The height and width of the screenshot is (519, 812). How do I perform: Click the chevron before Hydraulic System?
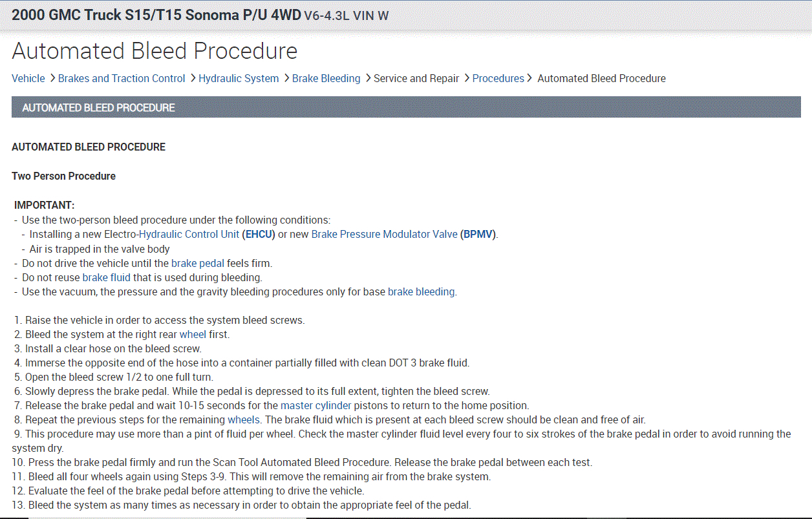click(192, 79)
